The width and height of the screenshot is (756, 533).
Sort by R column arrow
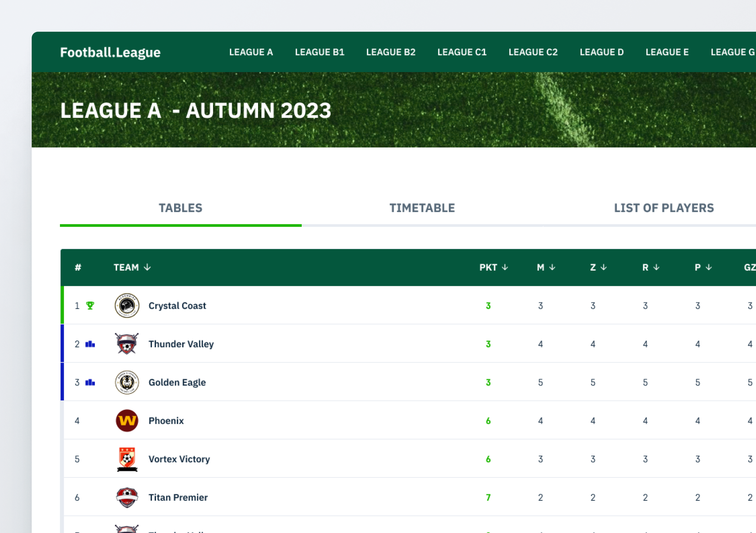click(x=656, y=267)
